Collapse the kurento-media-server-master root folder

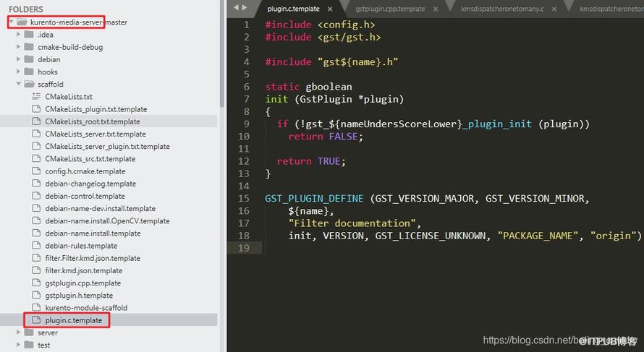pos(12,22)
